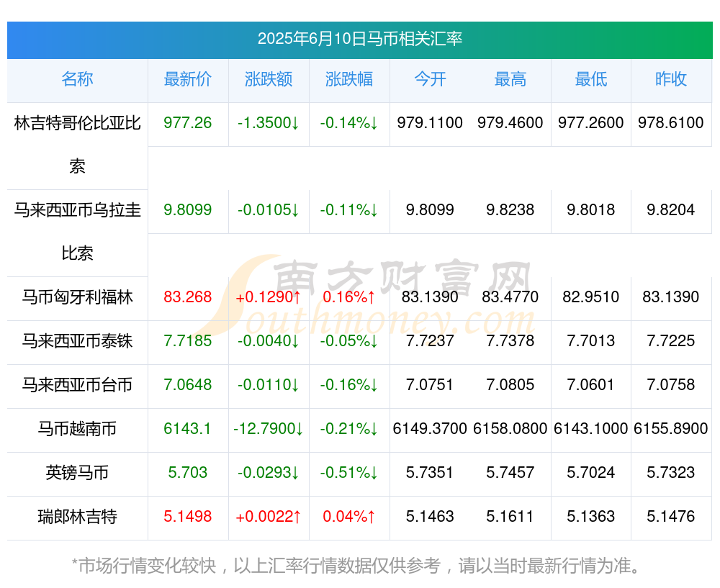The image size is (720, 588).
Task: Click the percent change 0.04%↑
Action: click(x=349, y=517)
